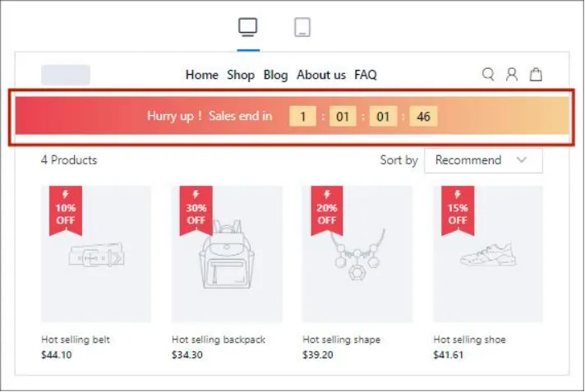Image resolution: width=585 pixels, height=392 pixels.
Task: Click the store logo placeholder
Action: (x=66, y=75)
